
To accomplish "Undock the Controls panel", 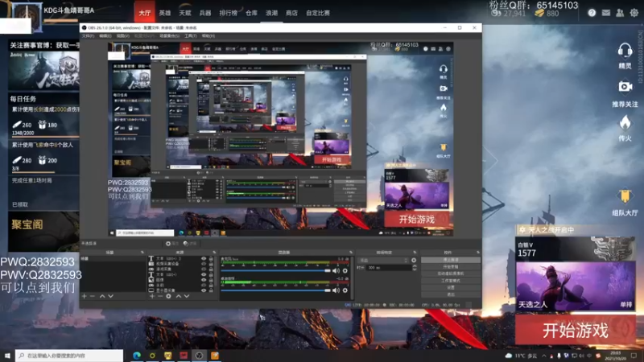I will [x=478, y=253].
